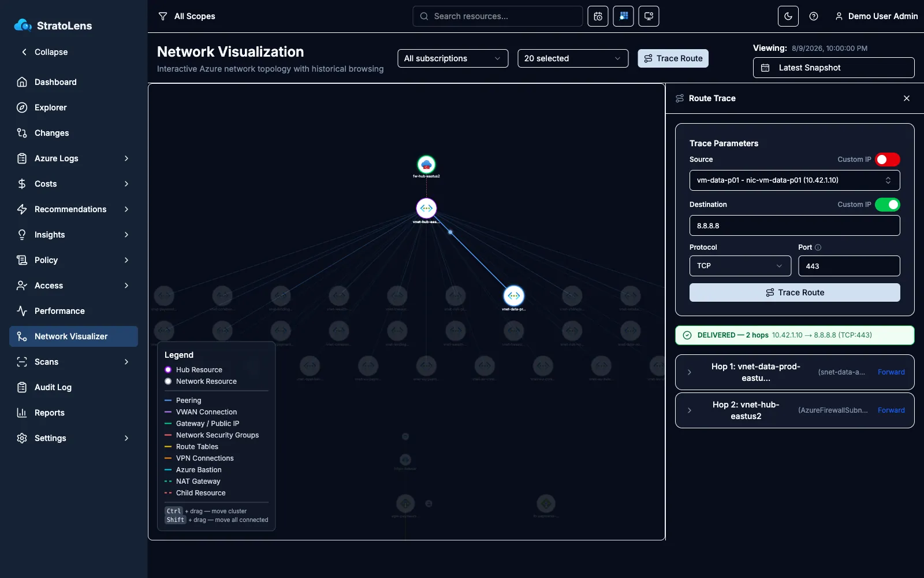Click the calendar clock icon beside search
Viewport: 924px width, 578px height.
(598, 16)
